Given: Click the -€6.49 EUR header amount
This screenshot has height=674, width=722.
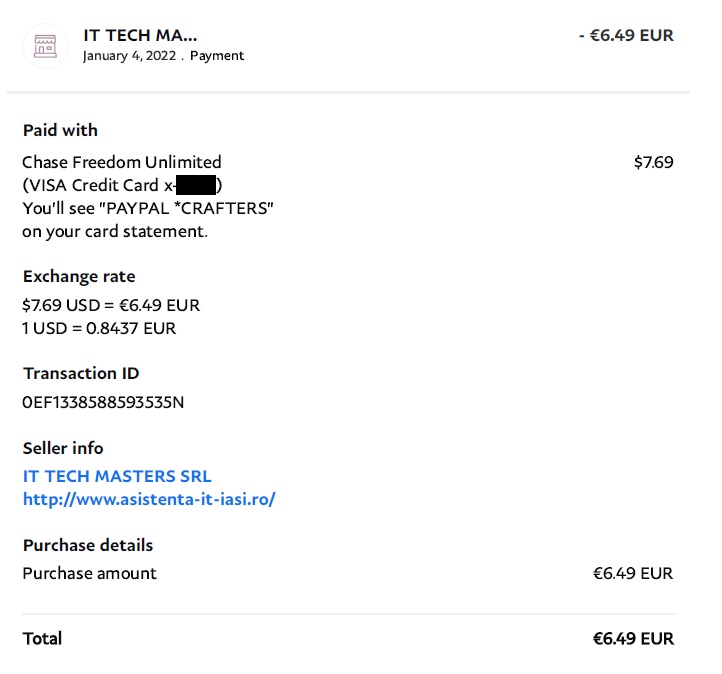Looking at the screenshot, I should pos(626,36).
